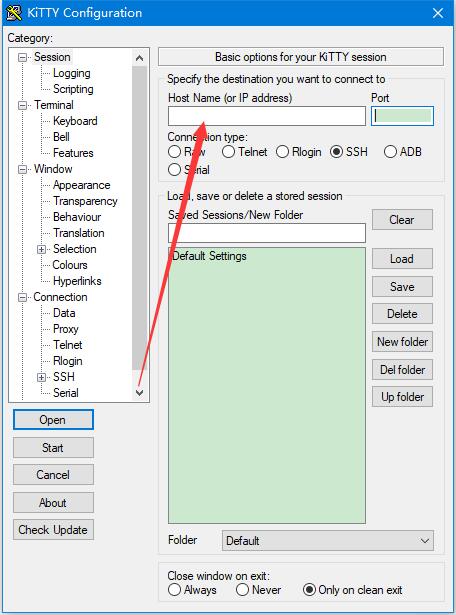Collapse the Session tree node
This screenshot has height=615, width=456.
[22, 57]
